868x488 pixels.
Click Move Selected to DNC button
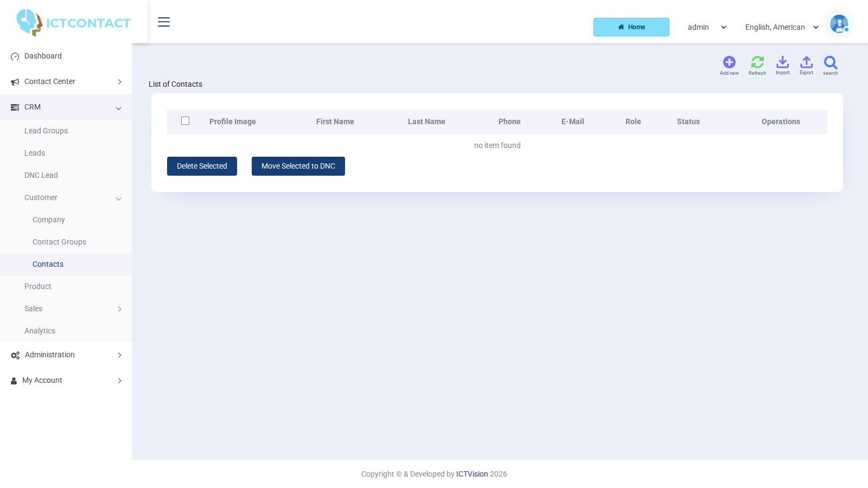298,166
